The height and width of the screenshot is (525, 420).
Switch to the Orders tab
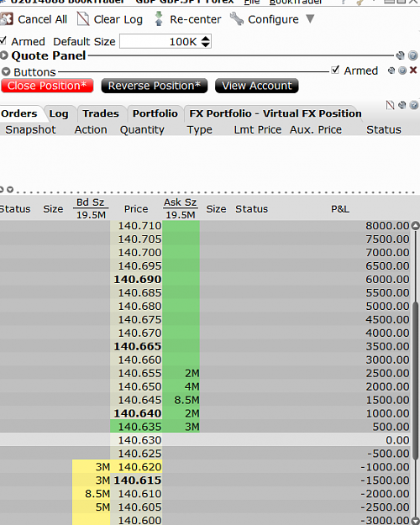tap(19, 113)
